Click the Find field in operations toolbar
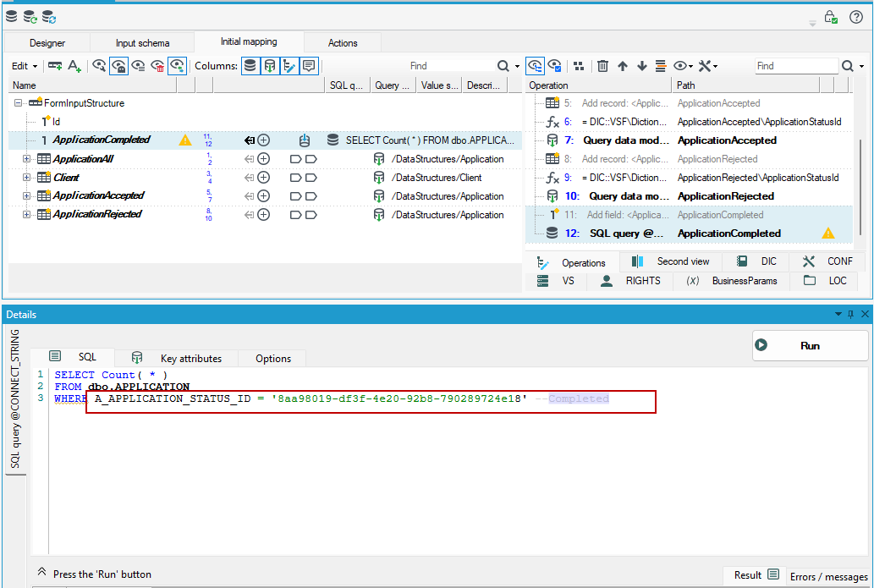Image resolution: width=874 pixels, height=588 pixels. point(796,66)
